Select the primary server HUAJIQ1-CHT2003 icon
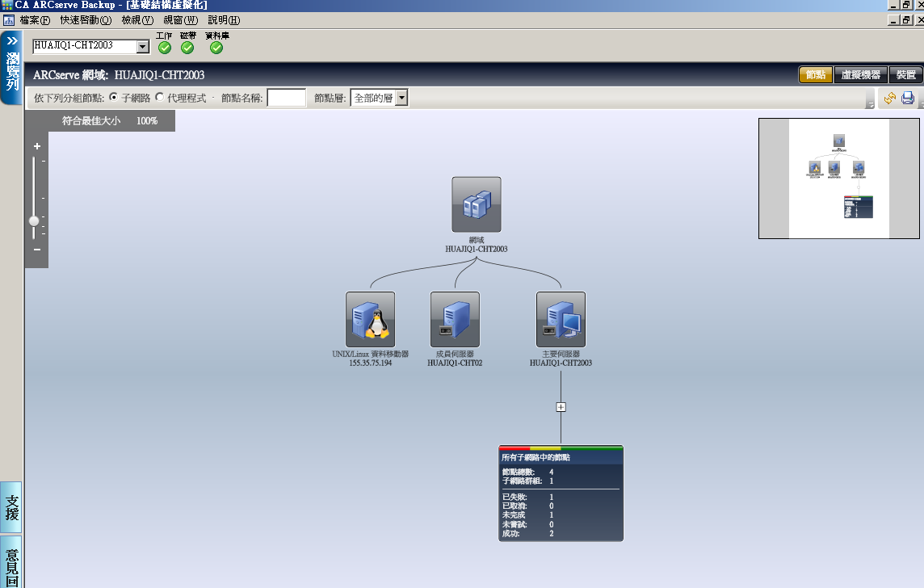Screen dimensions: 924x588 561,319
